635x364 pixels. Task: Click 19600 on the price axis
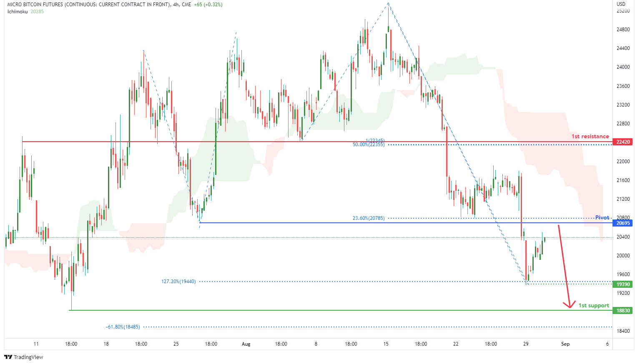pyautogui.click(x=623, y=274)
